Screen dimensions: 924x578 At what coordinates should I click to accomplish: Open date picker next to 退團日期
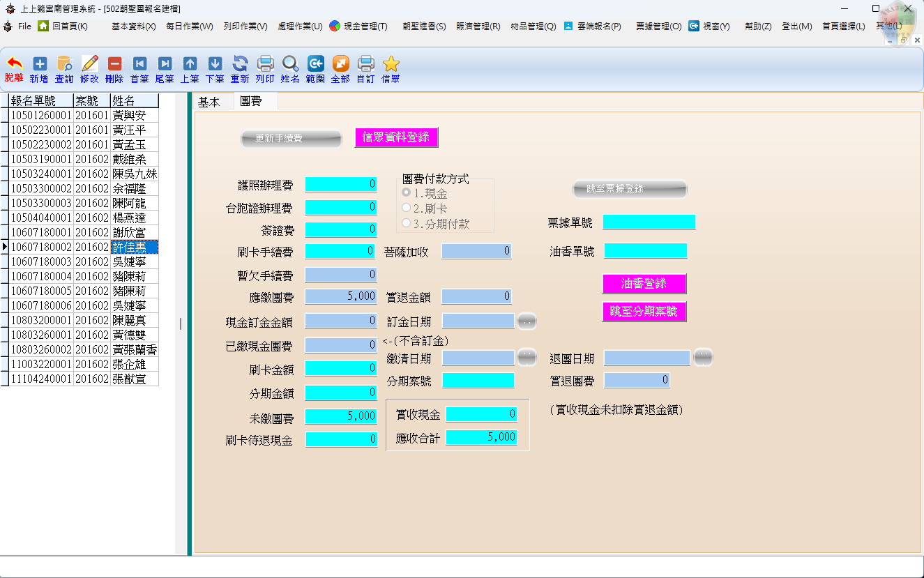(x=703, y=358)
